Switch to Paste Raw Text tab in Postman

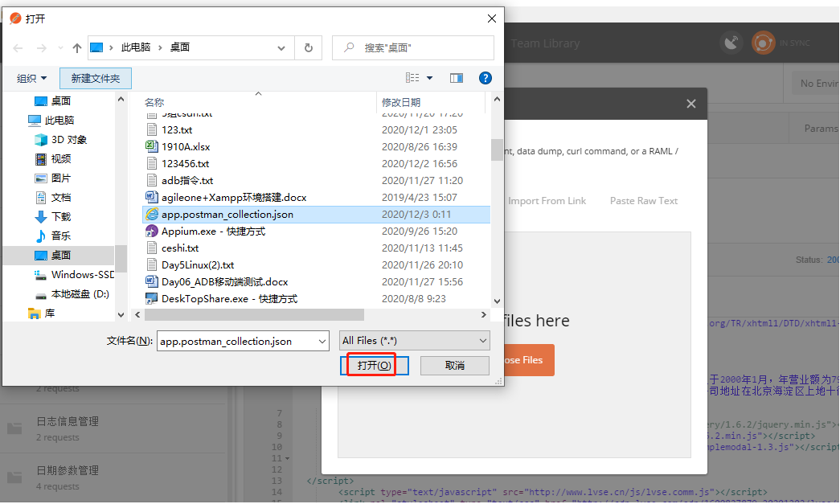(644, 201)
